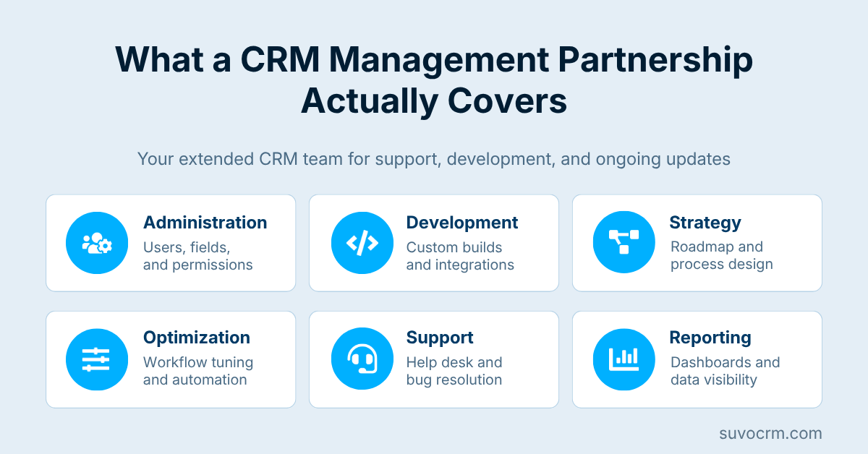Click the main title "What a CRM Management Partnership"
The width and height of the screenshot is (868, 454).
pos(434,61)
